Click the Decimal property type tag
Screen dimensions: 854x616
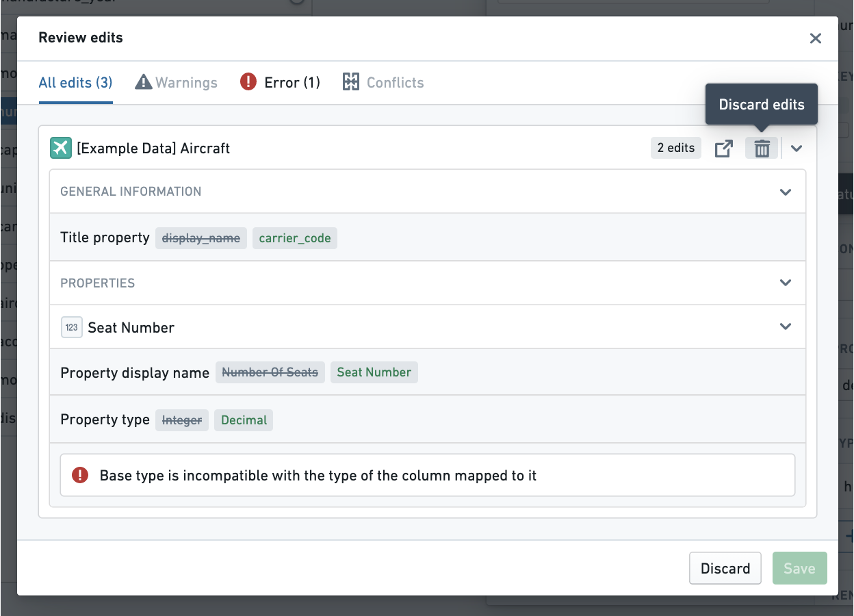coord(244,420)
